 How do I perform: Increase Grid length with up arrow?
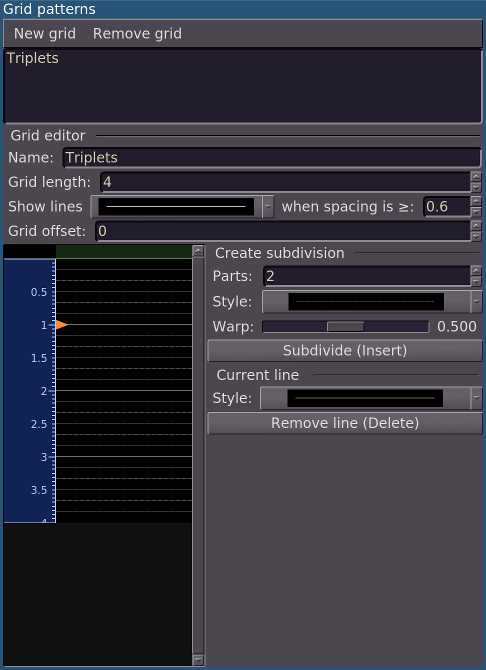[476, 177]
